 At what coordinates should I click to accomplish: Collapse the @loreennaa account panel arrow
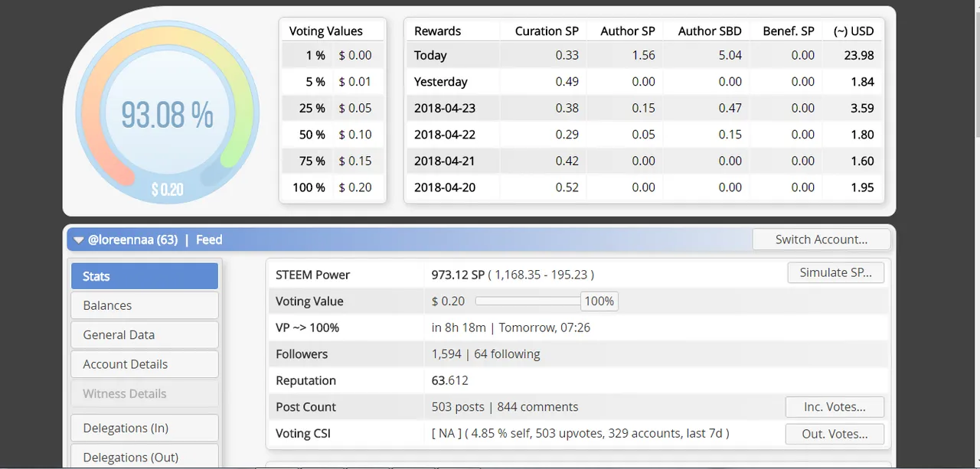pos(78,240)
